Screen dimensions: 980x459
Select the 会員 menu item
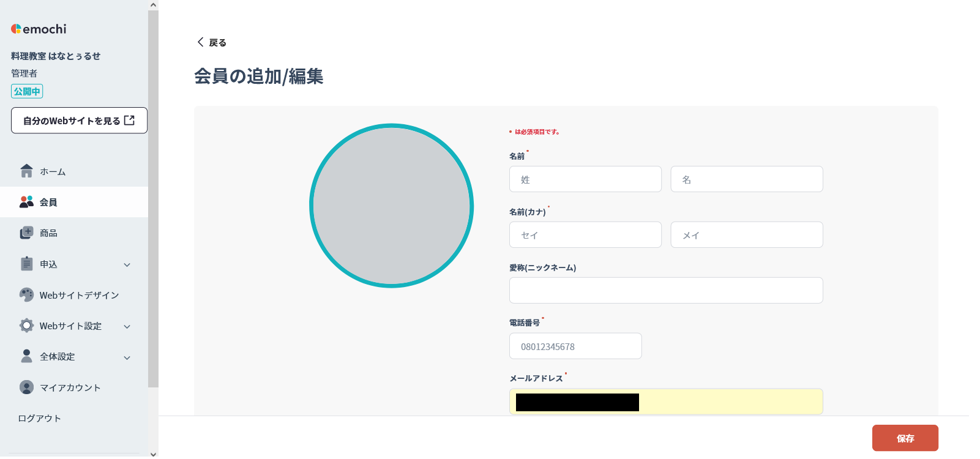pos(74,202)
